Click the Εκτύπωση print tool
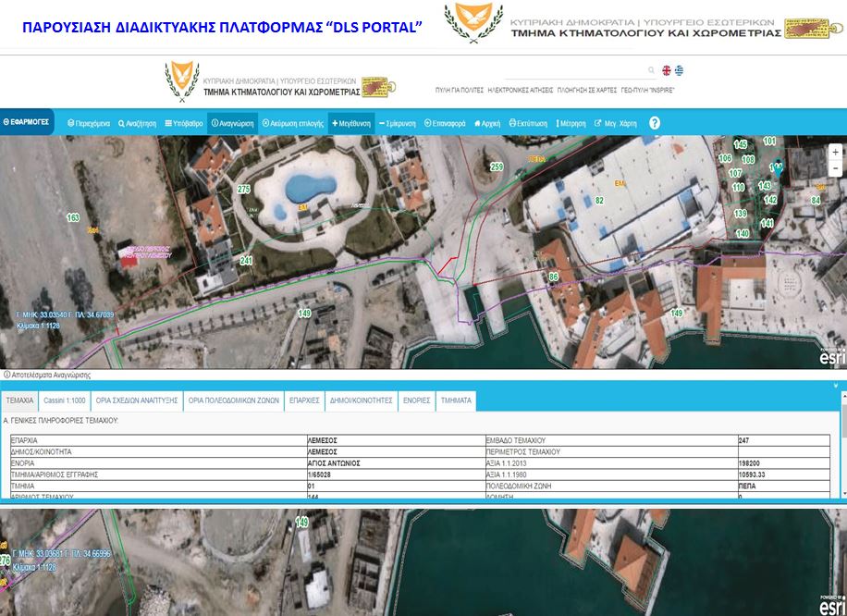The height and width of the screenshot is (616, 847). (528, 122)
